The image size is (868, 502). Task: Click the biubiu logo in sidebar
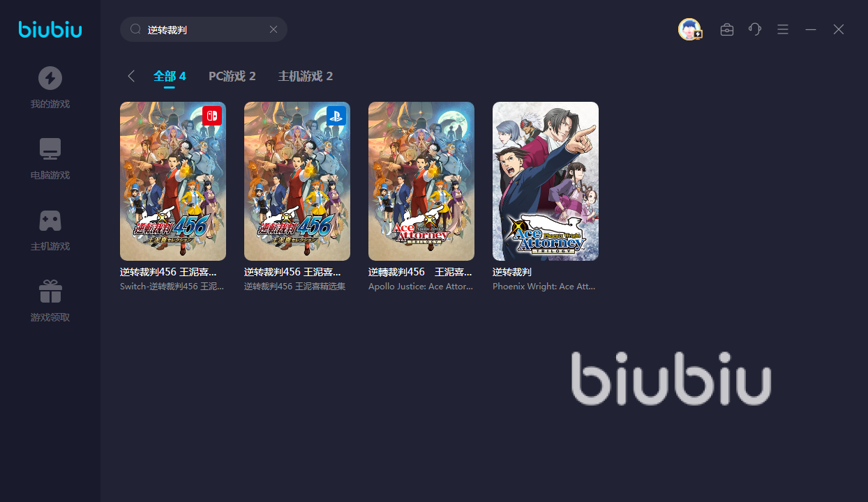(x=50, y=29)
